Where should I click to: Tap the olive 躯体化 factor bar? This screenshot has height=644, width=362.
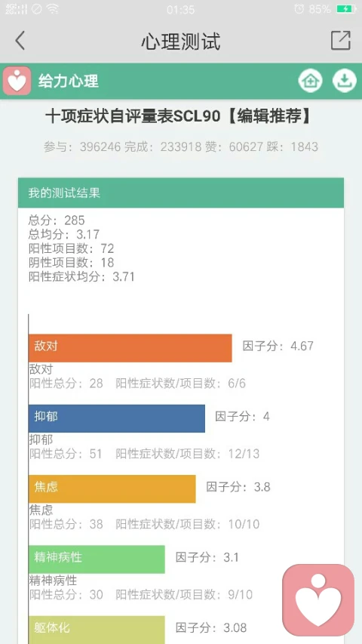click(97, 630)
